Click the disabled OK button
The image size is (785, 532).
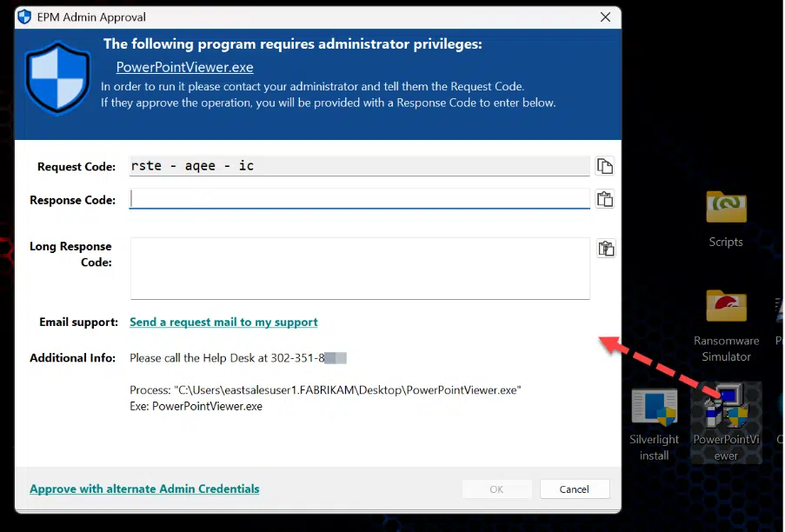(x=496, y=489)
